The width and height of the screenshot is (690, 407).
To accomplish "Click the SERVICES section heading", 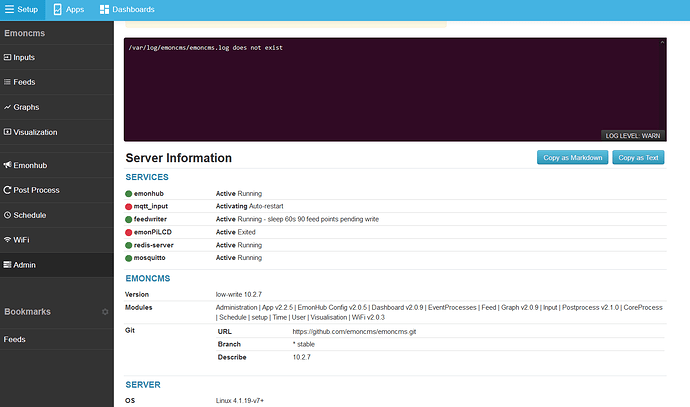I will (147, 177).
